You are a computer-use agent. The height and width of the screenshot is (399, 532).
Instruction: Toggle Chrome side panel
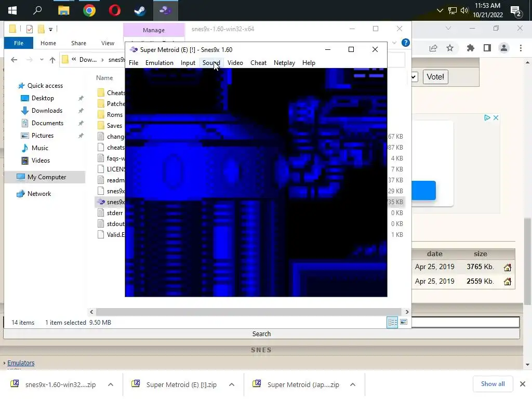coord(487,48)
